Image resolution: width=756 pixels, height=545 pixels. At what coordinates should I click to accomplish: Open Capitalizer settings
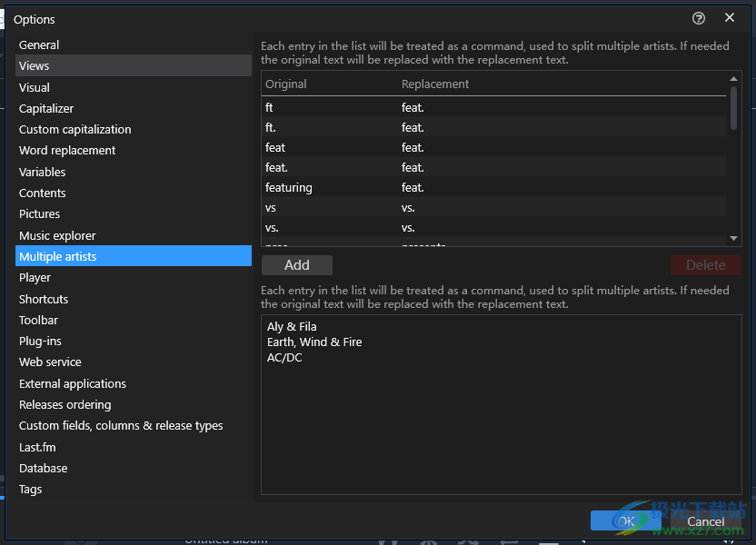coord(46,108)
